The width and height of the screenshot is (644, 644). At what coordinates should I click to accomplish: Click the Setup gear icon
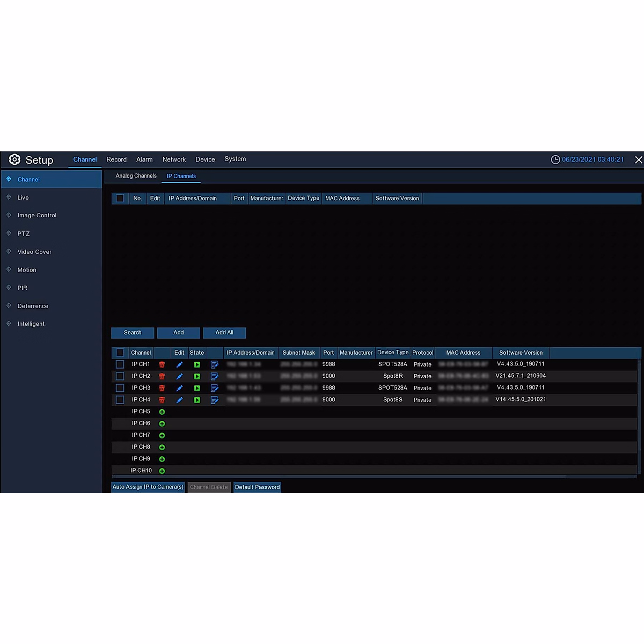[x=14, y=159]
